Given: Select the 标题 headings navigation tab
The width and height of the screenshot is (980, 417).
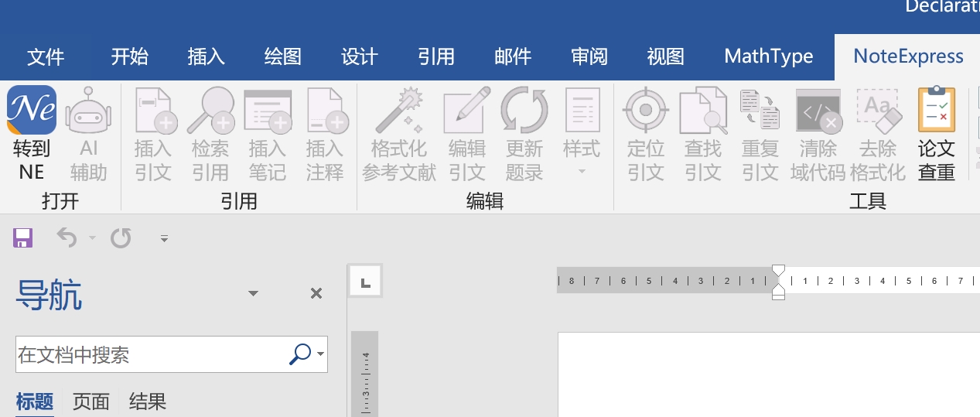Looking at the screenshot, I should 35,402.
